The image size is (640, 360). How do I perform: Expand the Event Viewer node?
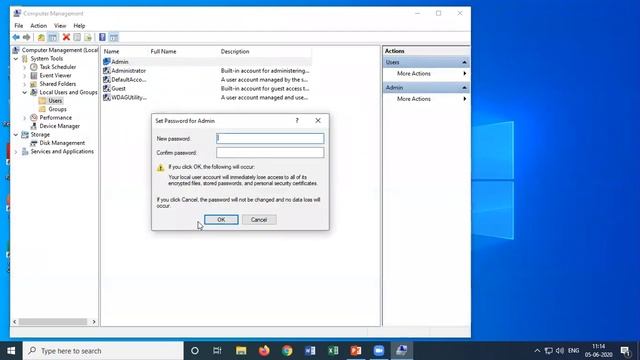click(x=24, y=76)
